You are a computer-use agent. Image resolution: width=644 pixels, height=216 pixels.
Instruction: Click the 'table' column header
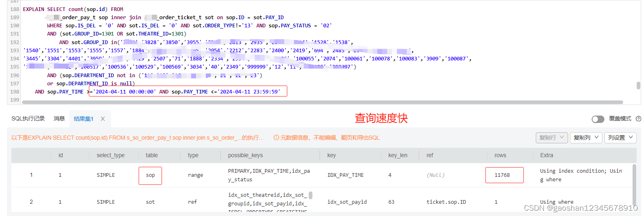(x=152, y=155)
